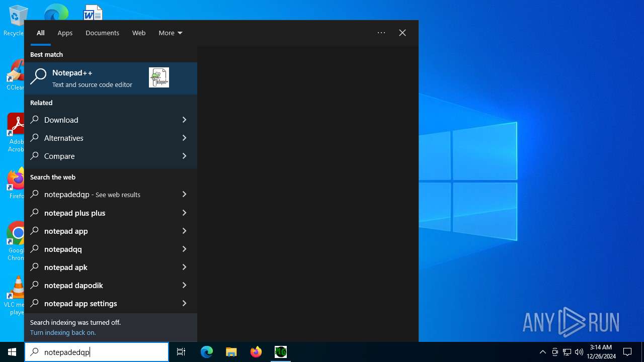Click Turn indexing back on link

63,332
